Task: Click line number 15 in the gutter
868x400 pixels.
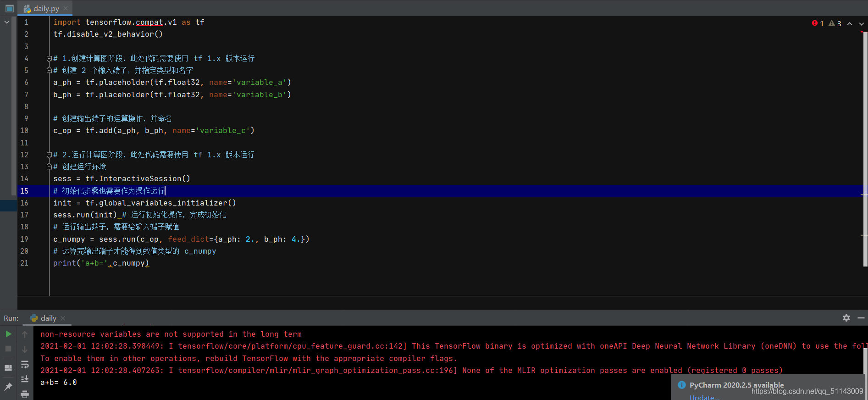Action: 24,191
